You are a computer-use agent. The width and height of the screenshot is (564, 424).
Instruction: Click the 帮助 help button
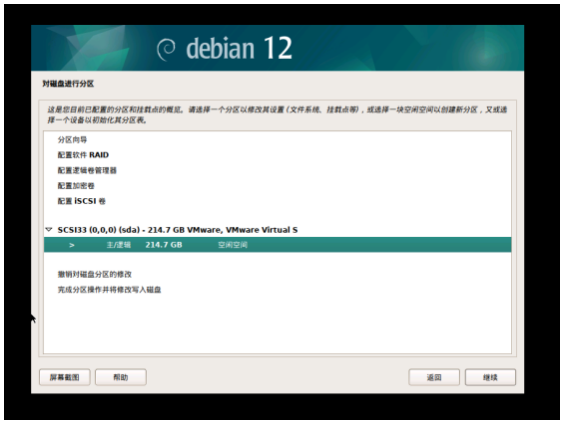click(x=120, y=377)
